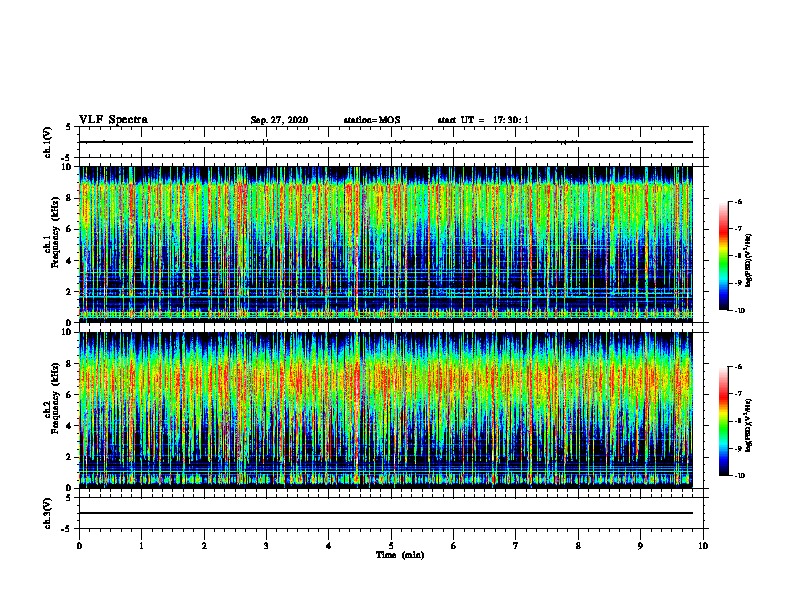792x612 pixels.
Task: Select the date 'Sep. 27, 2020'
Action: tap(279, 120)
